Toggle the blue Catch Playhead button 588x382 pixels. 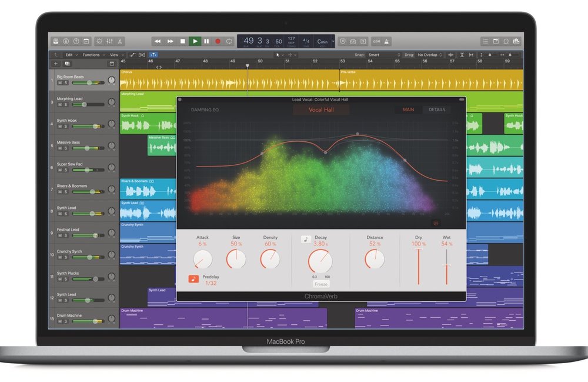click(153, 55)
